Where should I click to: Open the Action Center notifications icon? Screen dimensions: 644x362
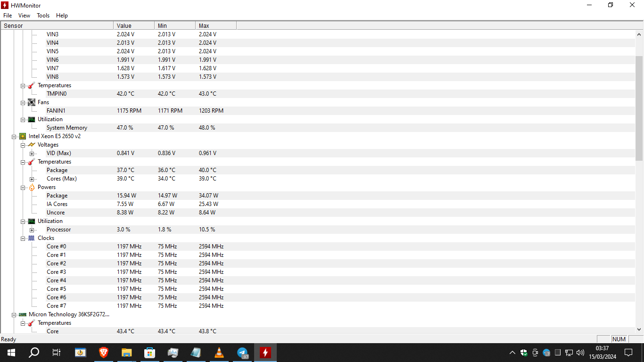click(628, 353)
